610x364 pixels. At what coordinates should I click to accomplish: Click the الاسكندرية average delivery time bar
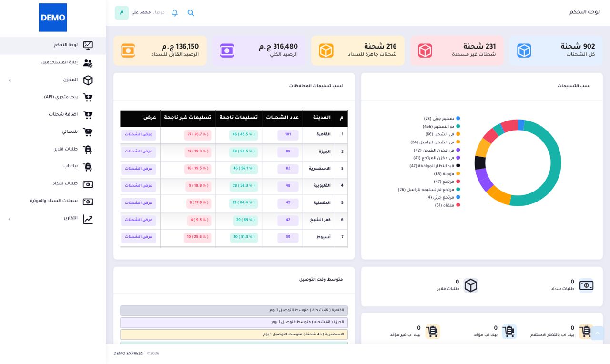(234, 334)
